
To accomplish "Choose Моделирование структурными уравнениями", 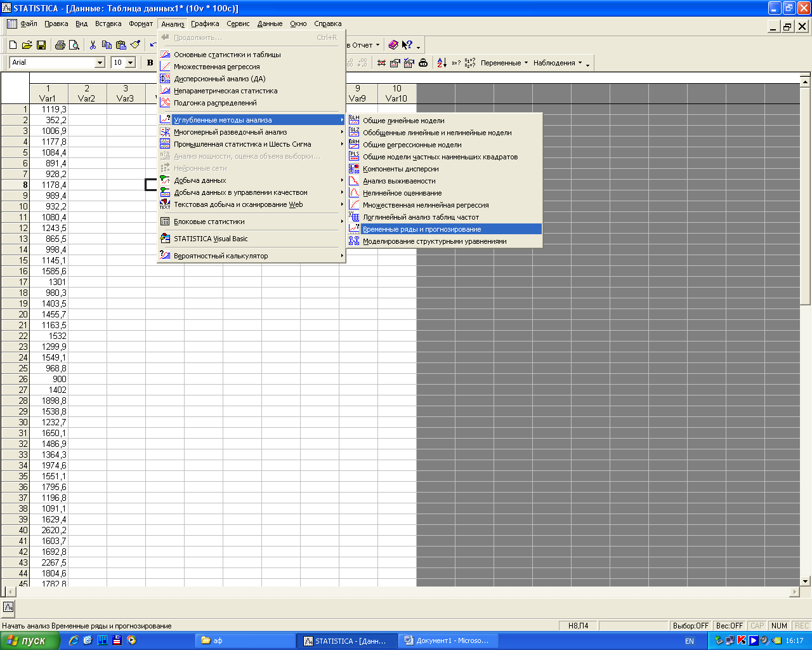I will [x=444, y=241].
